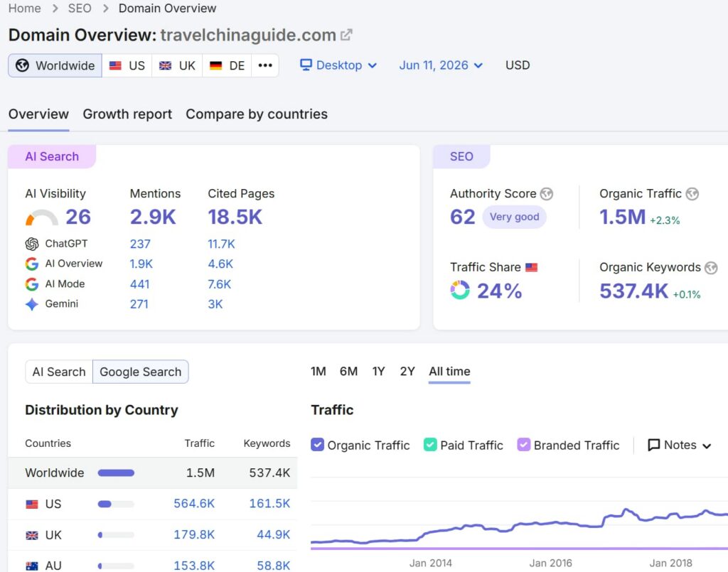Open Gemini cited pages value 3K
Image resolution: width=728 pixels, height=572 pixels.
coord(215,304)
